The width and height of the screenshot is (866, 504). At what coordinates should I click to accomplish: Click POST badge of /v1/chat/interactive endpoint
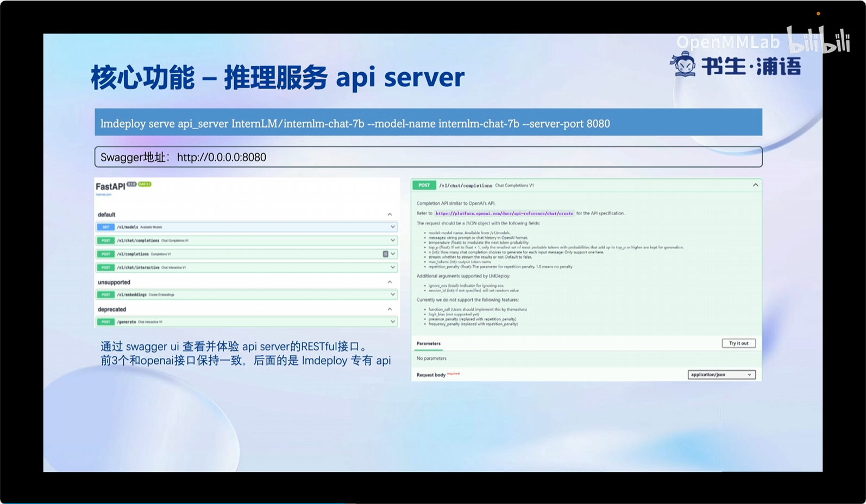point(106,268)
